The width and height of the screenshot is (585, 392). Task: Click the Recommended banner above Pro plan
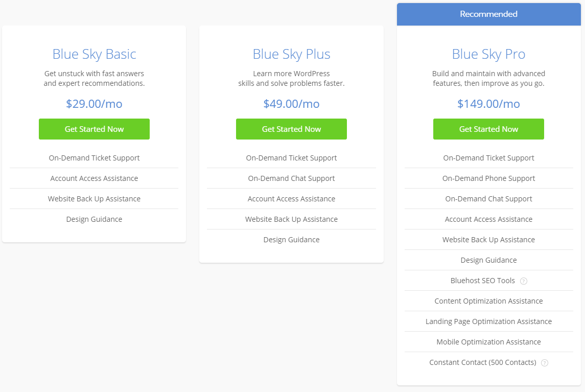[489, 14]
